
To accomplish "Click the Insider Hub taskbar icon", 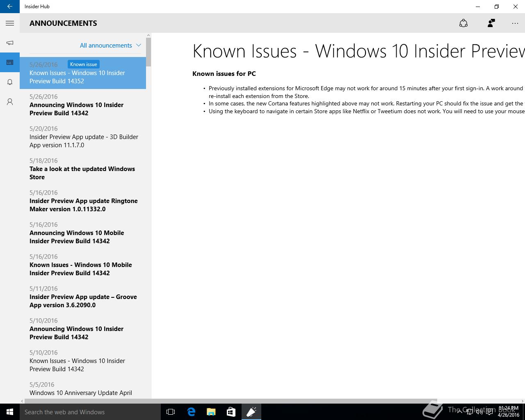I will click(251, 412).
